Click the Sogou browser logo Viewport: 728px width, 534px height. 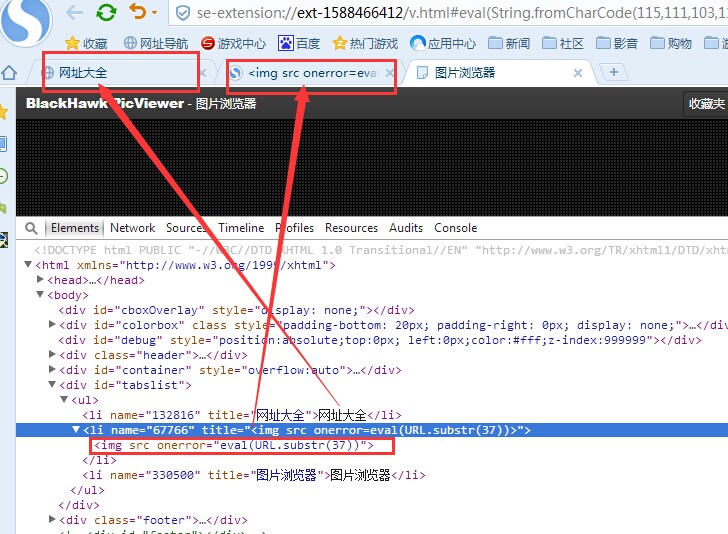[26, 21]
